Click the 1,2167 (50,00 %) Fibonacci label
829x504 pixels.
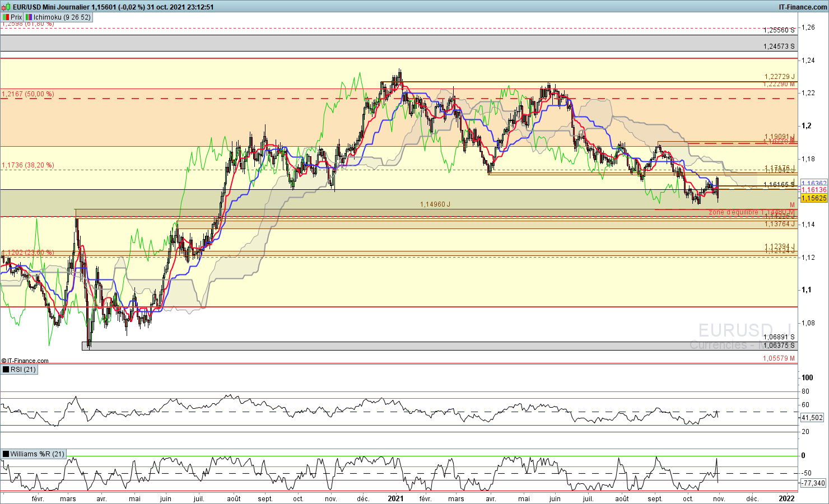(28, 94)
